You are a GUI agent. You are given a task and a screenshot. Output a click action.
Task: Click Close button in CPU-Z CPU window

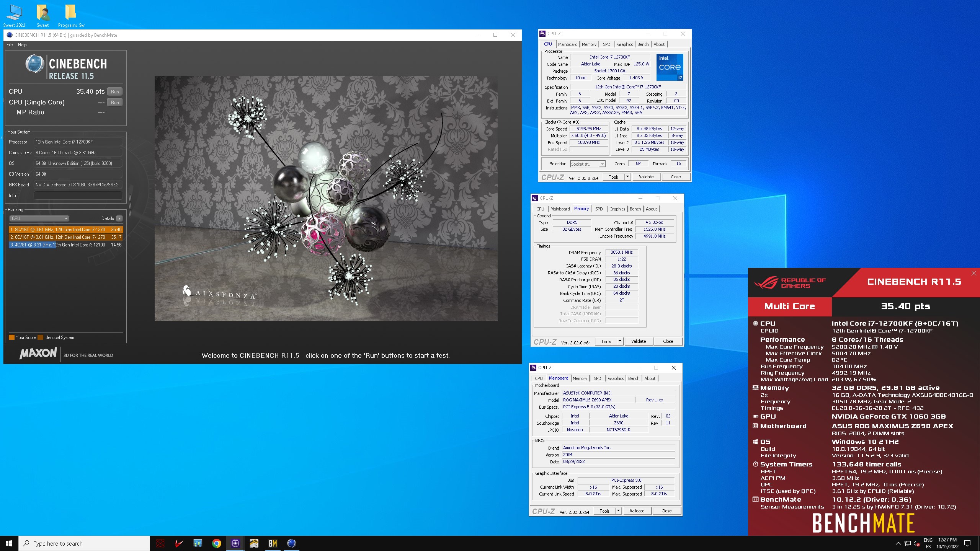pyautogui.click(x=676, y=177)
